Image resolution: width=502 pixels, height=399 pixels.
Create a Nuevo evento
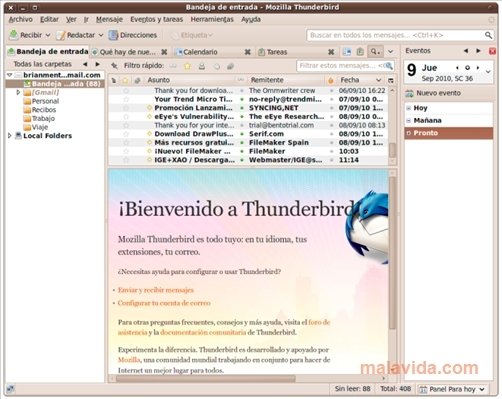433,93
